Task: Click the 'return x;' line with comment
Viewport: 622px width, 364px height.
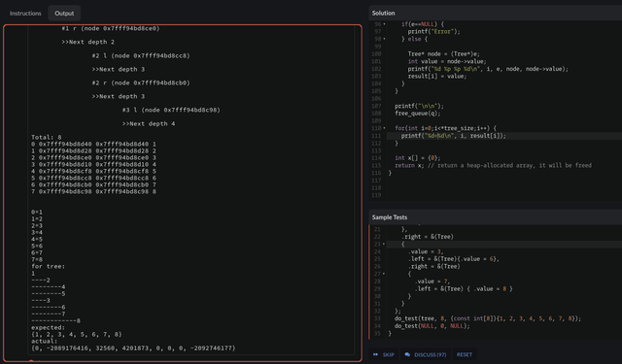Action: 493,166
